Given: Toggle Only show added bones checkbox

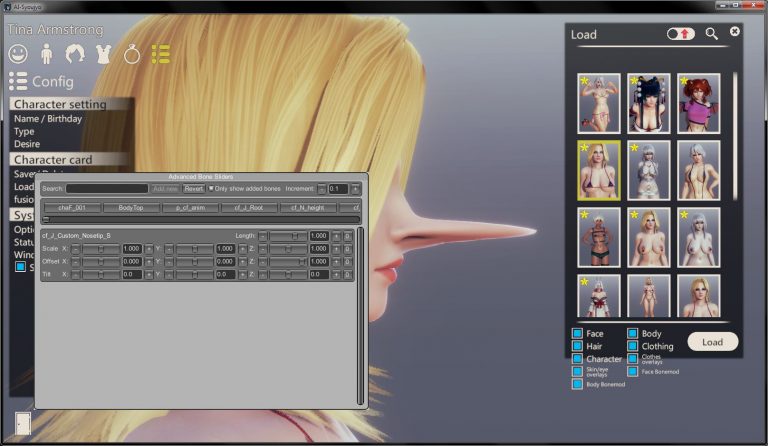Looking at the screenshot, I should coord(211,188).
